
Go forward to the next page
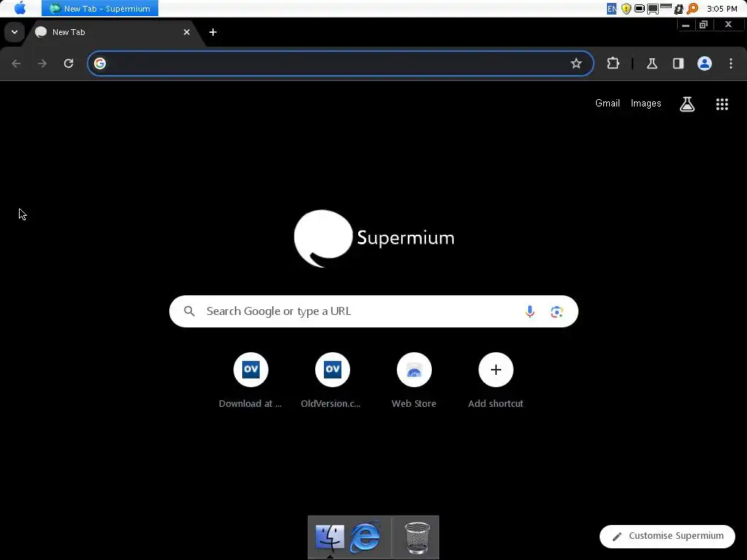point(42,63)
